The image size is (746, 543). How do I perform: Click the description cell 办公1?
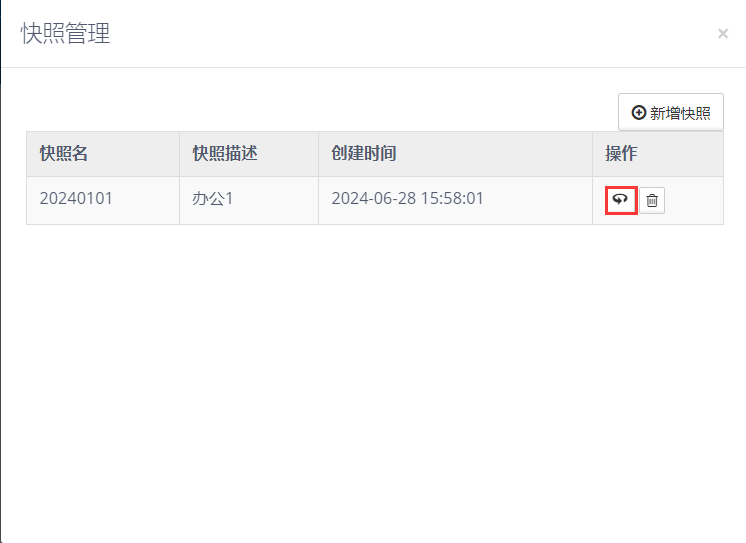(212, 199)
